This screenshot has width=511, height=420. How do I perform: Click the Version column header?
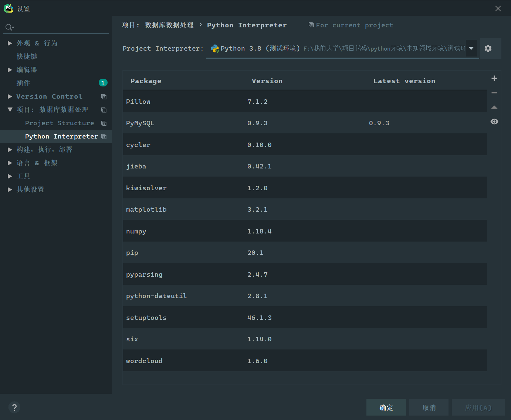click(x=267, y=81)
